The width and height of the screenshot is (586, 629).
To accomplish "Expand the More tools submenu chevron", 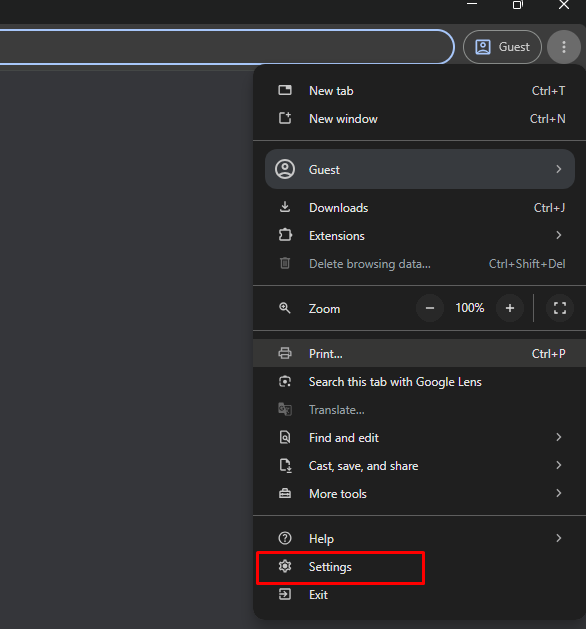I will click(559, 493).
